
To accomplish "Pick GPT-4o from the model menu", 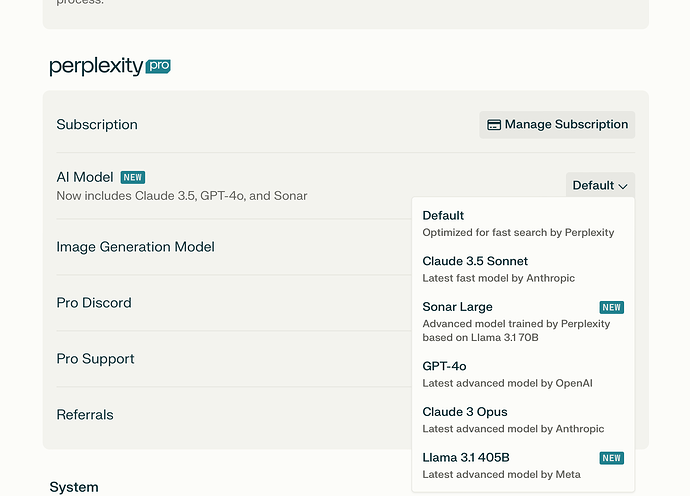I will [523, 375].
